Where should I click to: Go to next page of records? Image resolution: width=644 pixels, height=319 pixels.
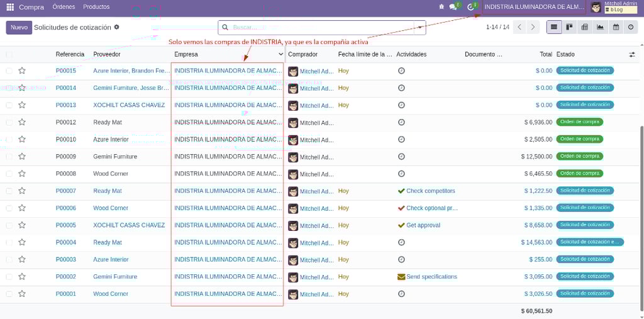[x=533, y=27]
